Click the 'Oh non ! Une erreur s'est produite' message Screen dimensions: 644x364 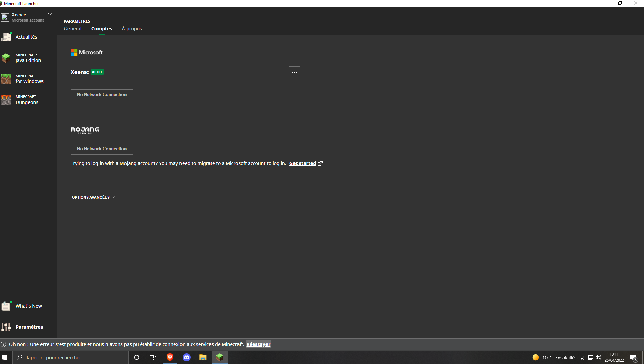pos(127,344)
